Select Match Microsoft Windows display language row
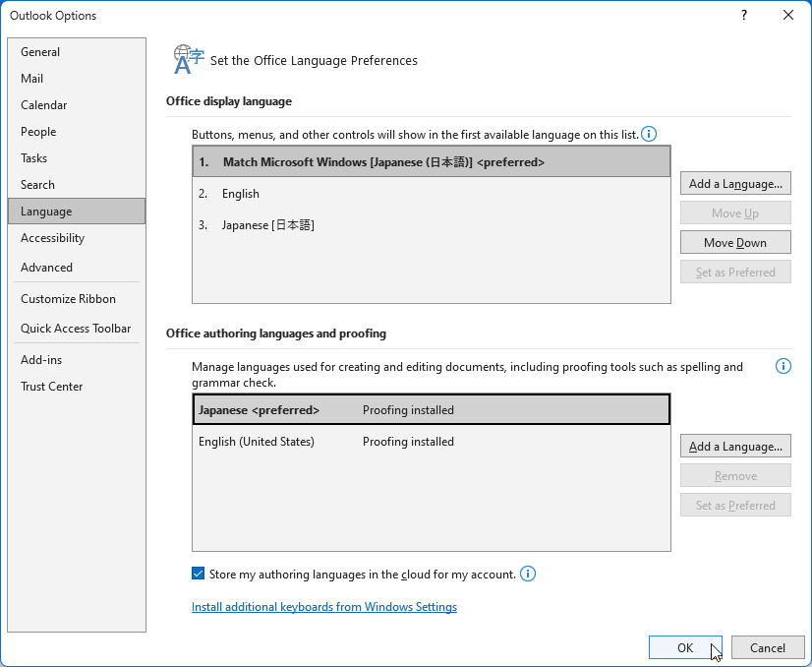This screenshot has height=667, width=812. point(432,161)
